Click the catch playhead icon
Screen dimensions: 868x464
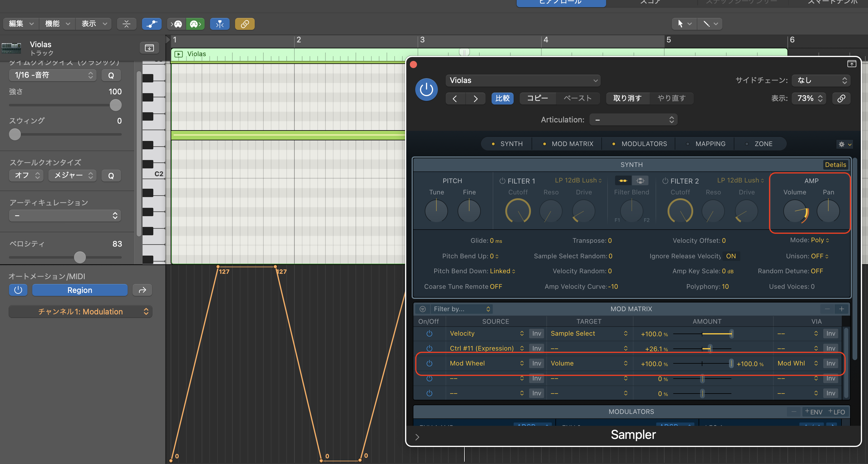point(220,24)
